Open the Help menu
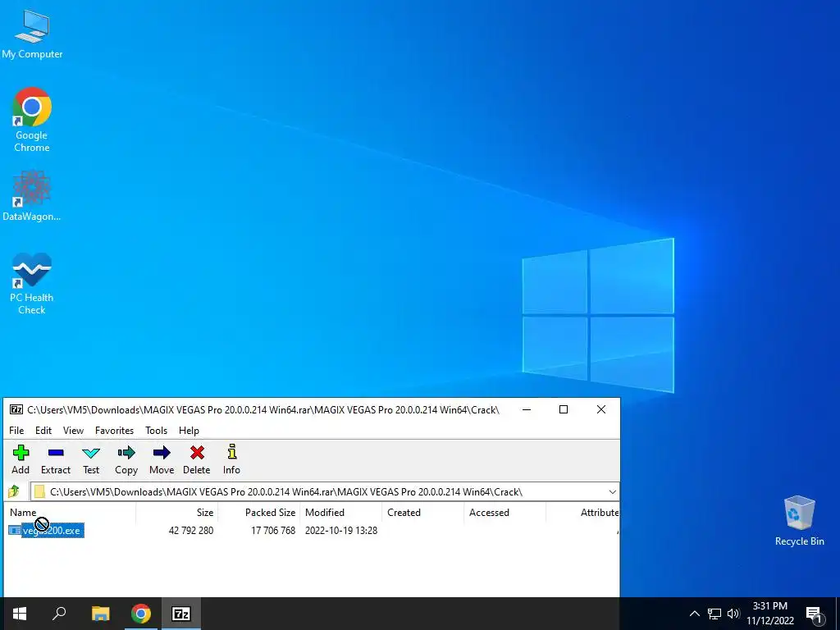The image size is (840, 630). point(189,430)
